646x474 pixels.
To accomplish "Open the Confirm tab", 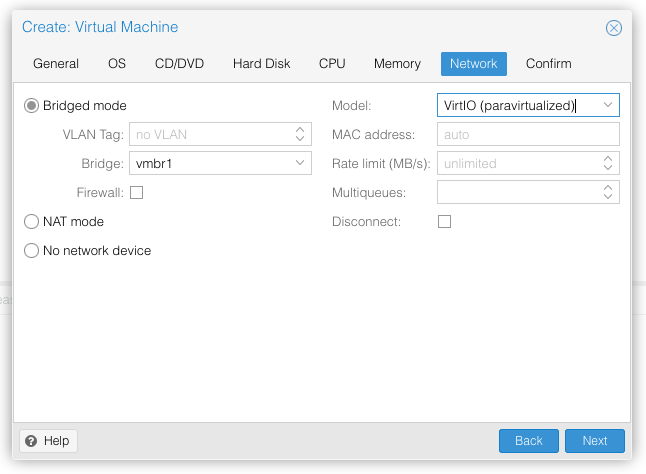I will [548, 64].
